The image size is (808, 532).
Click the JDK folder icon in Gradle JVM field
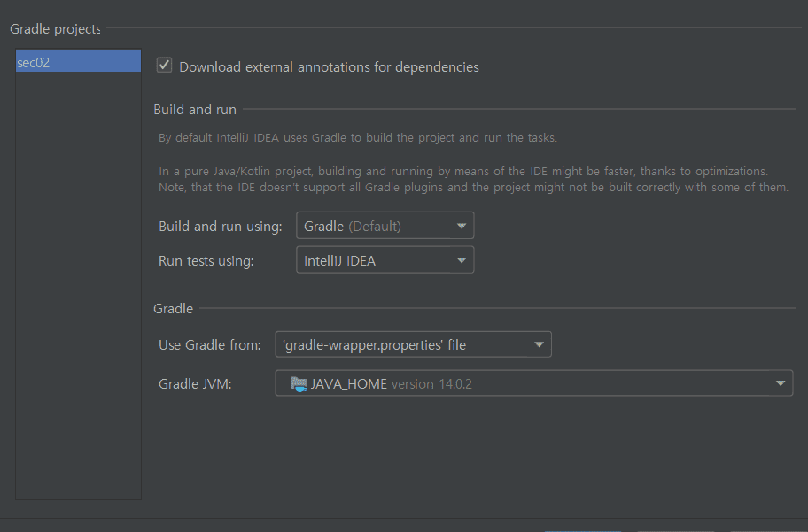pyautogui.click(x=299, y=383)
